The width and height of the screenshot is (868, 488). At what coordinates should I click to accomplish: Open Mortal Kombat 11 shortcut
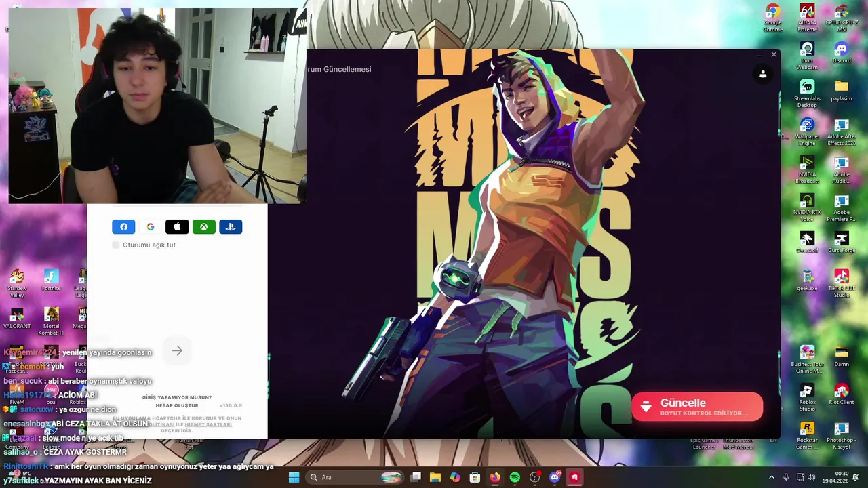coord(52,322)
